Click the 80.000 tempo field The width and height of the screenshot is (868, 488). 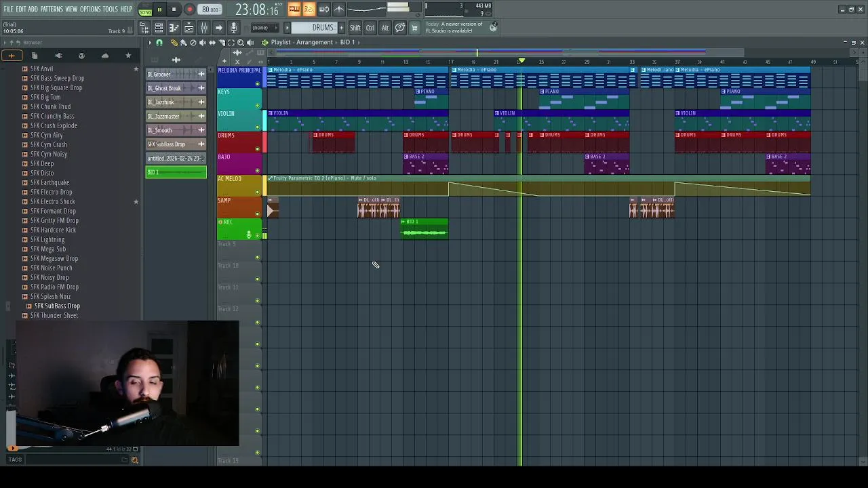pyautogui.click(x=210, y=10)
